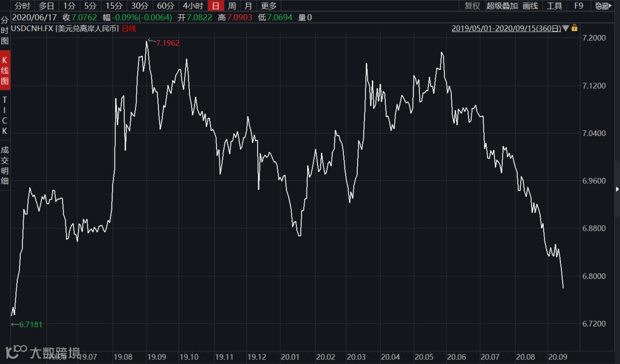Viewport: 620px width, 364px height.
Task: Open the 画线 drawing tool
Action: [530, 6]
